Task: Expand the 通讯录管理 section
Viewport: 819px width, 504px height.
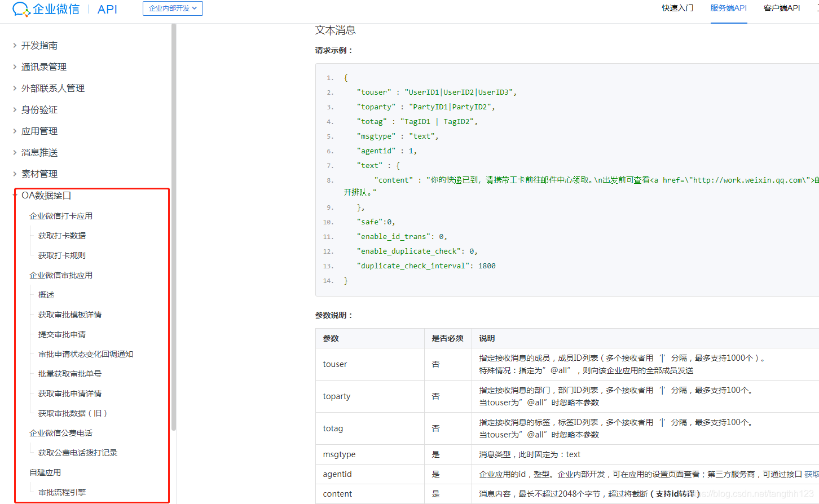Action: click(43, 67)
